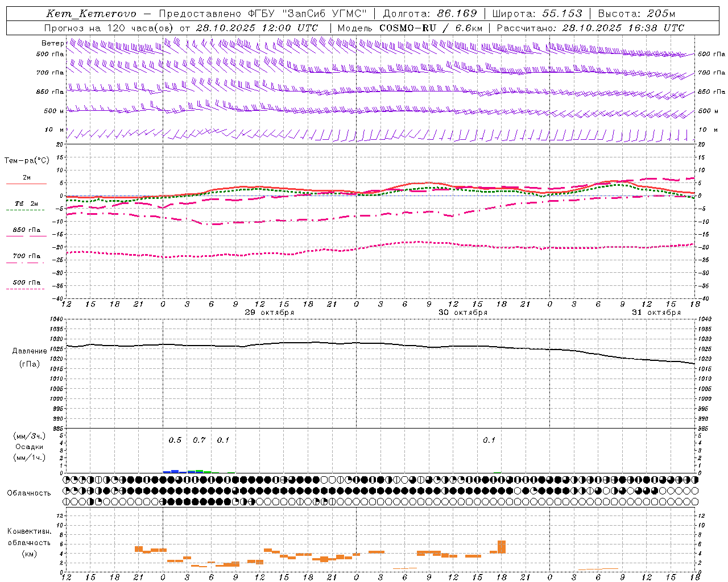Click 'Прогноз на 120 часа(ов)' text

coord(110,28)
